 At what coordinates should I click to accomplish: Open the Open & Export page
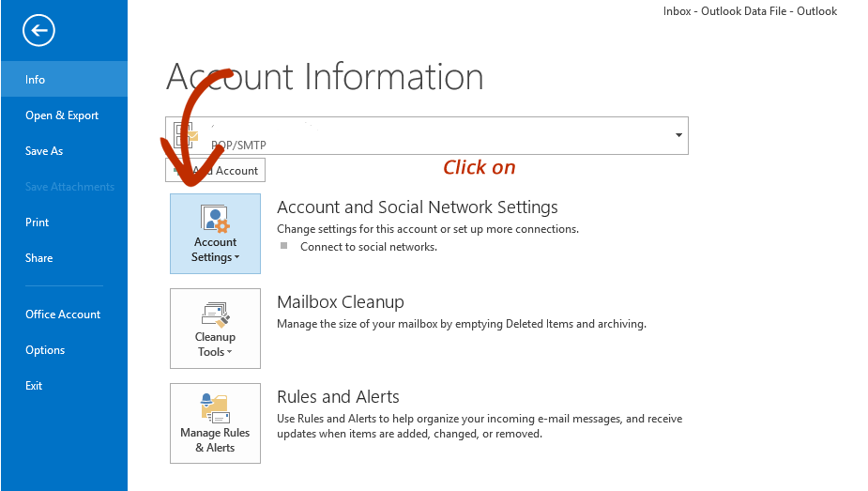tap(64, 115)
